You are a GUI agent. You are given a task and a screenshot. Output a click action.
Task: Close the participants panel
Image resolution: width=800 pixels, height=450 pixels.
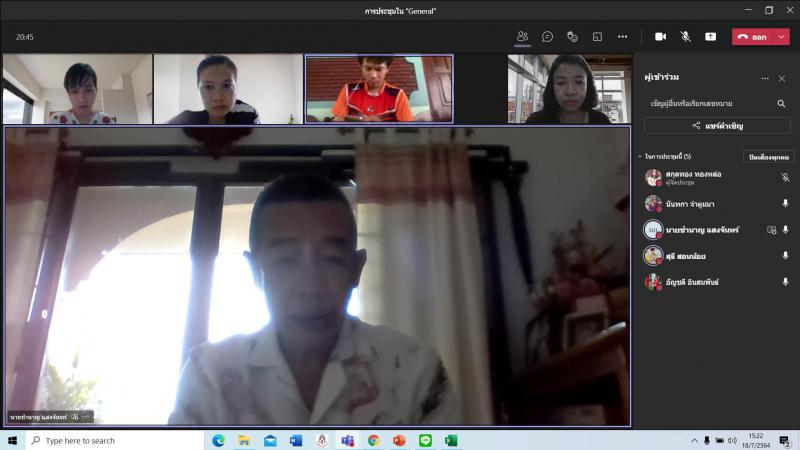click(x=782, y=78)
